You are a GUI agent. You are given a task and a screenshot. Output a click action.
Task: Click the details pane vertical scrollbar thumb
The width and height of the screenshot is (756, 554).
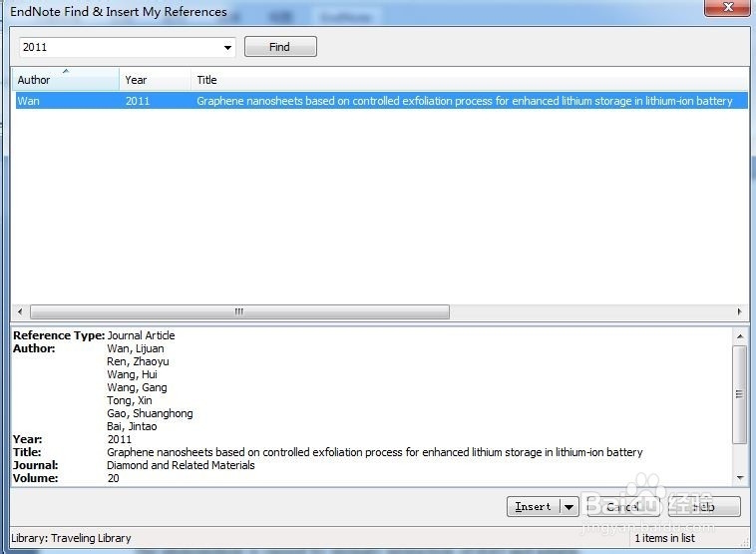click(x=740, y=394)
